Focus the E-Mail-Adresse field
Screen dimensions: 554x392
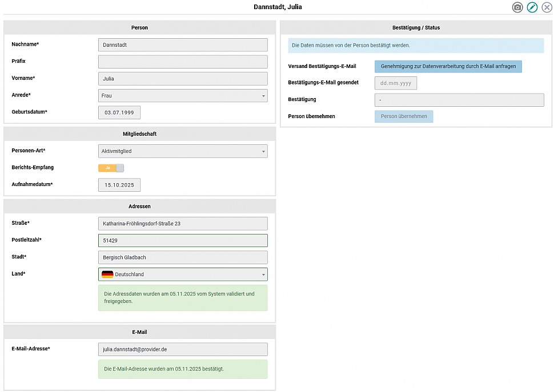[x=183, y=349]
